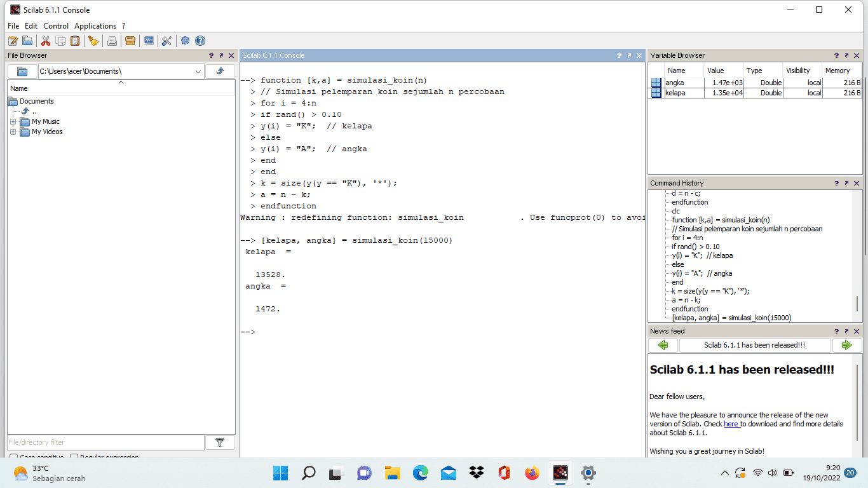This screenshot has height=488, width=868.
Task: Launch SciNotes editor from toolbar
Action: (x=13, y=41)
